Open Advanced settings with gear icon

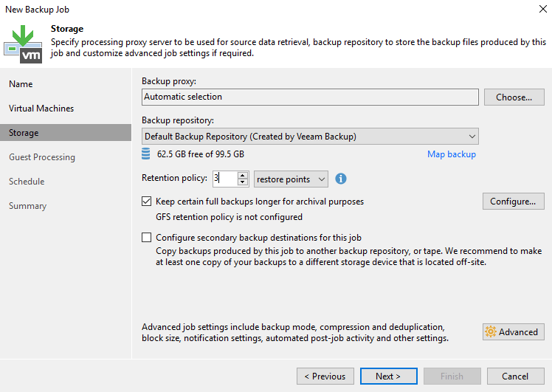point(514,332)
